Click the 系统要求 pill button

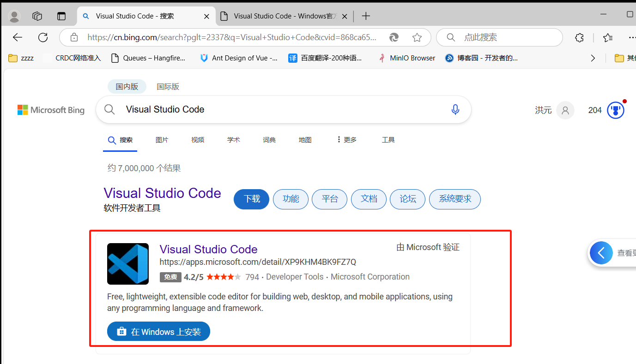point(455,199)
